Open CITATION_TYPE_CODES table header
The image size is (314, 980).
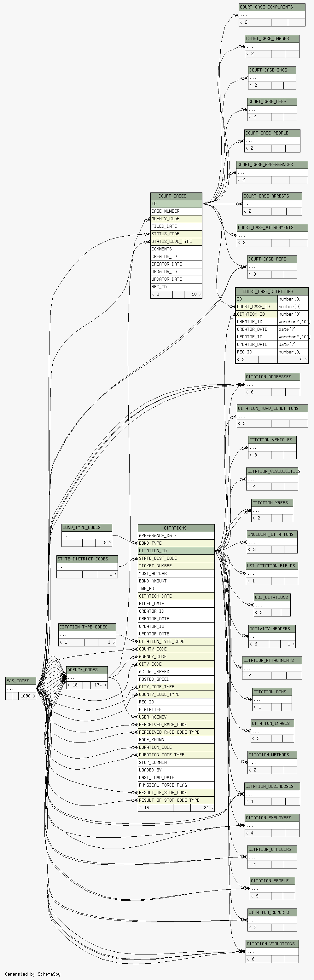pyautogui.click(x=87, y=627)
